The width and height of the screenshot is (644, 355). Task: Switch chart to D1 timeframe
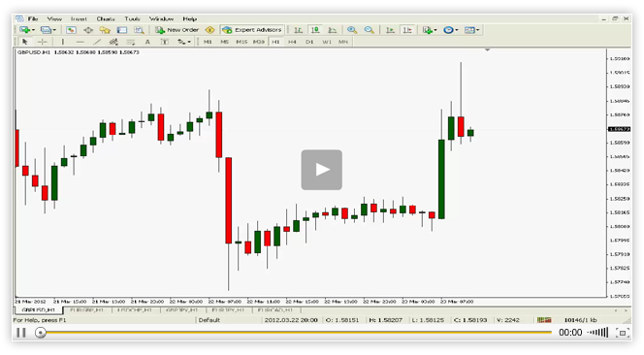click(309, 42)
